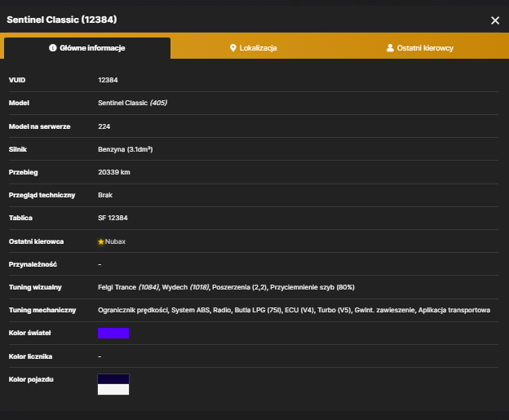Close the Sentinel Classic dialog
Viewport: 509px width, 420px height.
click(494, 20)
